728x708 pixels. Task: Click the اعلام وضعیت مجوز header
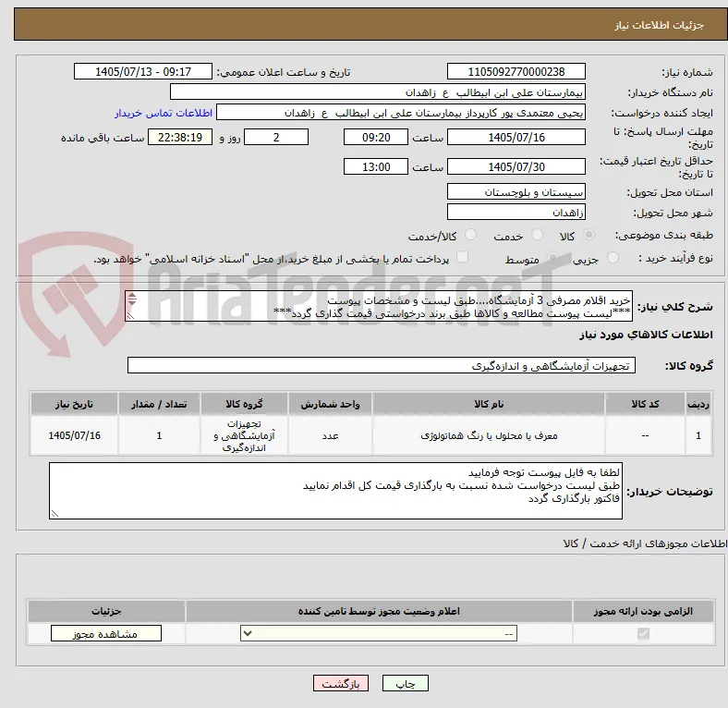379,611
